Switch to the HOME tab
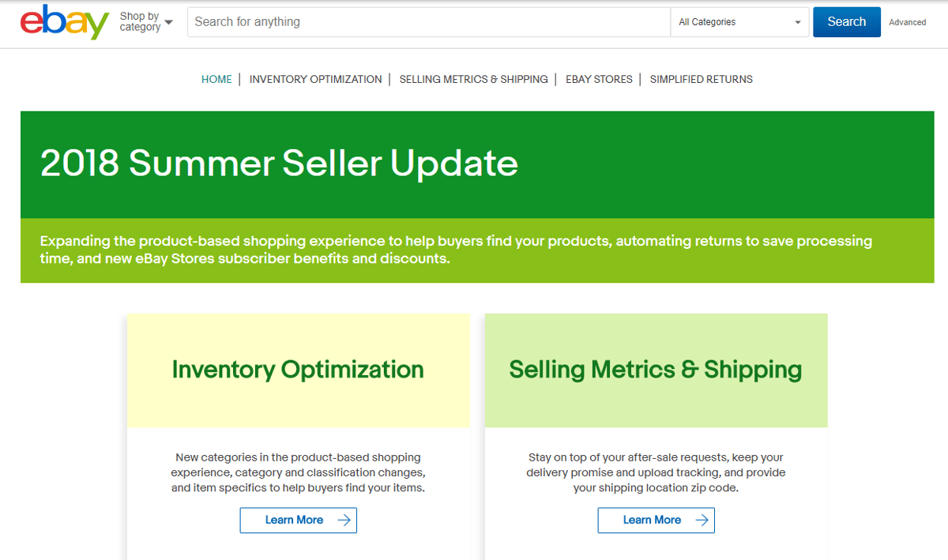The image size is (948, 560). point(216,79)
